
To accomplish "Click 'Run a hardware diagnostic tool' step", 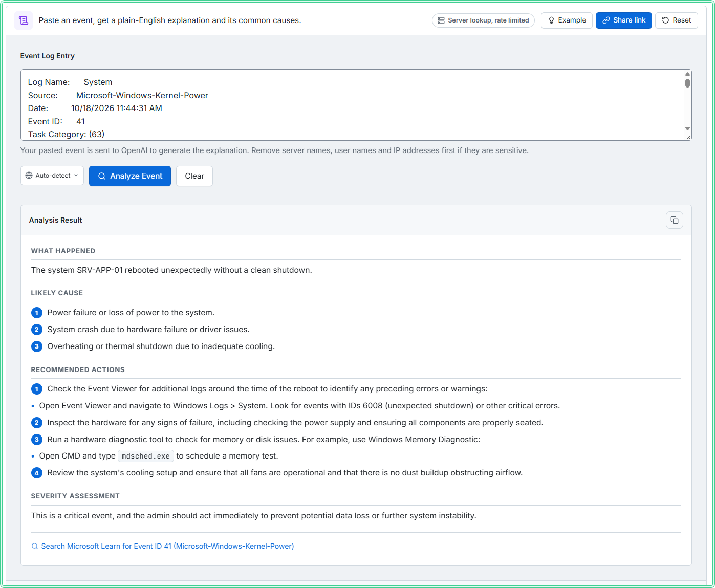I will pyautogui.click(x=264, y=440).
